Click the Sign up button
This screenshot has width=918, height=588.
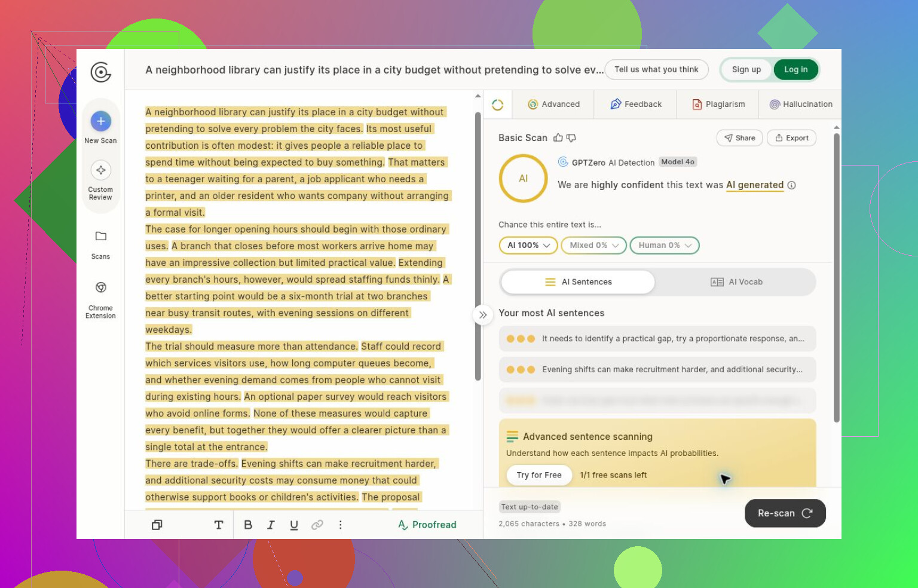coord(746,69)
